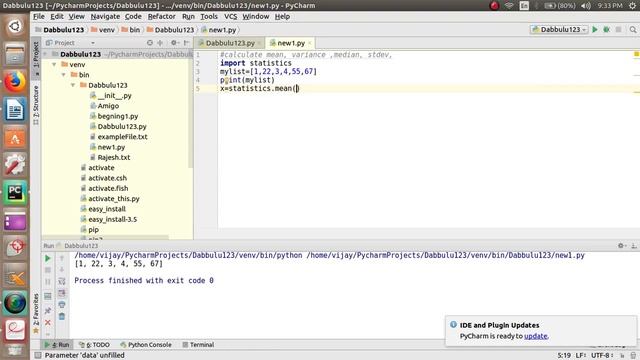Open the Terminal tool window tab
The width and height of the screenshot is (640, 360).
198,344
